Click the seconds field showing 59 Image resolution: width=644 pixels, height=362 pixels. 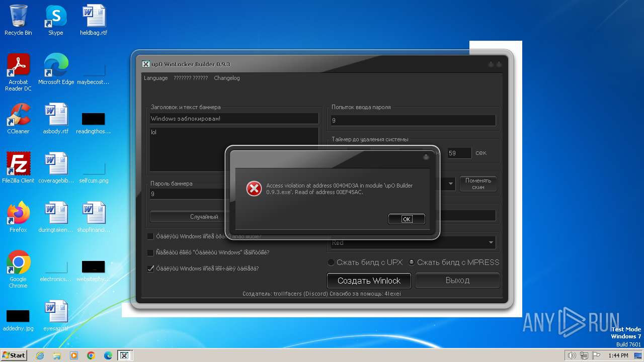[x=459, y=153]
